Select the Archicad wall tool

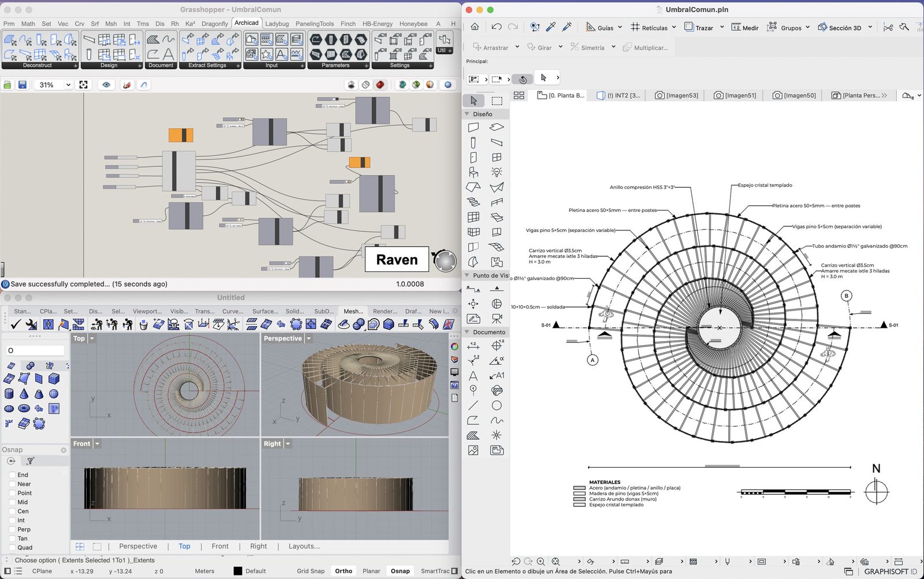tap(474, 127)
